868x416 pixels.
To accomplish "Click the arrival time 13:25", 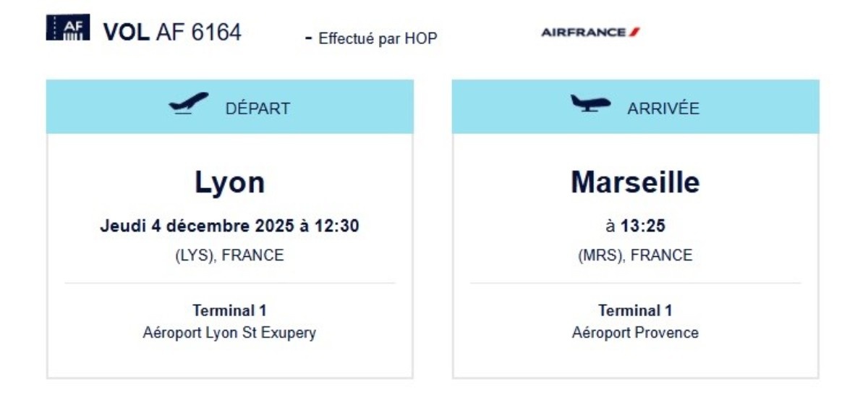I will click(643, 226).
